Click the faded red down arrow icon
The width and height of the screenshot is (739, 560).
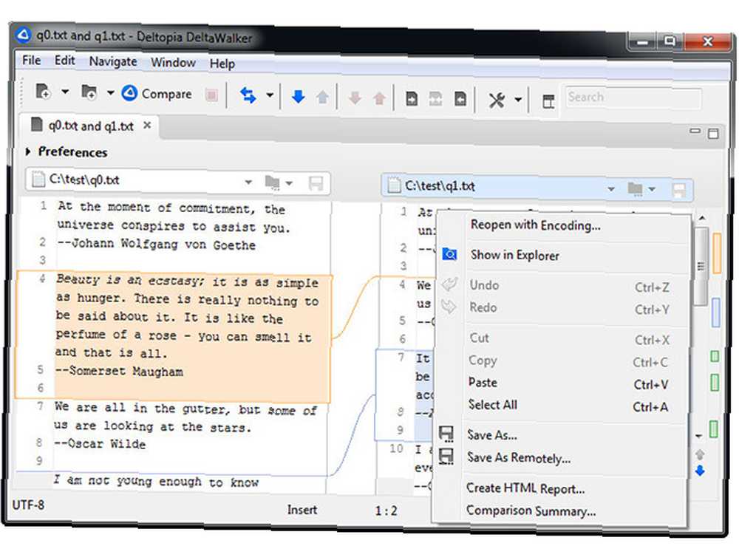click(355, 98)
